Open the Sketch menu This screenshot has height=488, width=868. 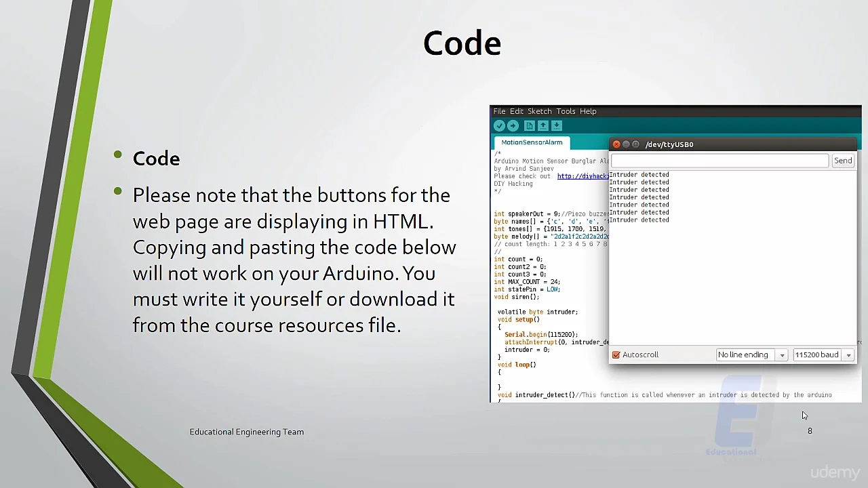click(x=540, y=111)
